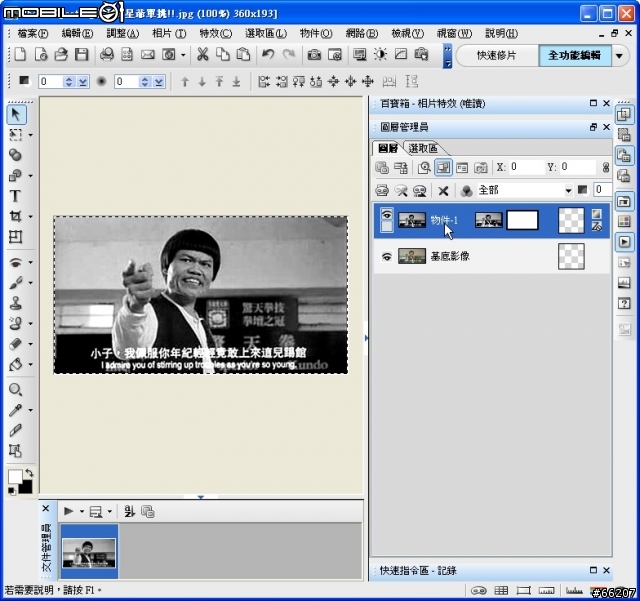This screenshot has height=601, width=640.
Task: Select the Crop tool
Action: pos(15,216)
